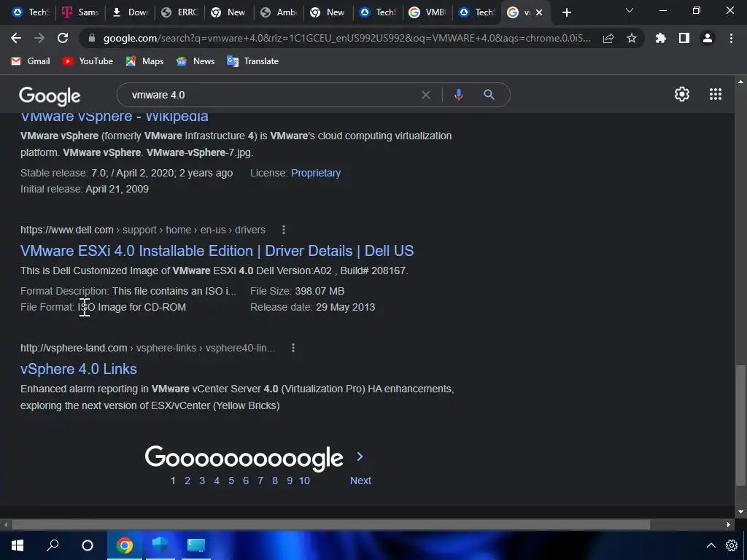
Task: Close the active search tab
Action: pos(539,13)
